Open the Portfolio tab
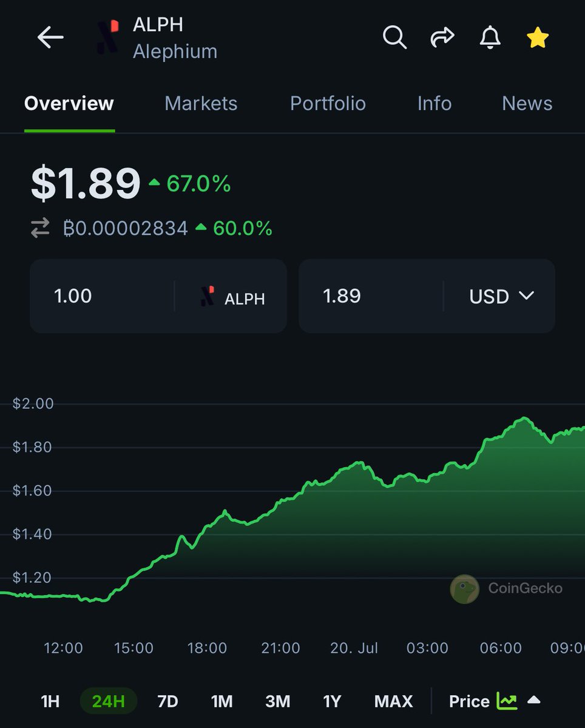The width and height of the screenshot is (585, 728). point(328,103)
